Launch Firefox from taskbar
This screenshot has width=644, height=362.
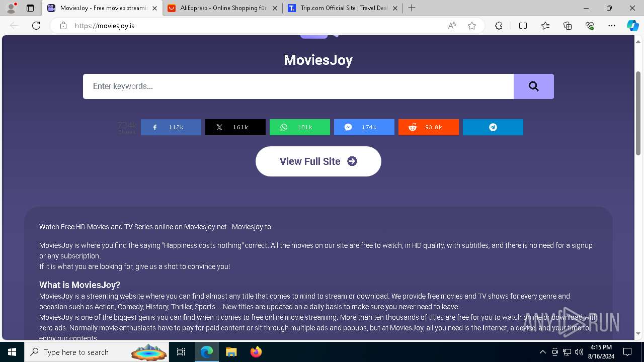(256, 352)
